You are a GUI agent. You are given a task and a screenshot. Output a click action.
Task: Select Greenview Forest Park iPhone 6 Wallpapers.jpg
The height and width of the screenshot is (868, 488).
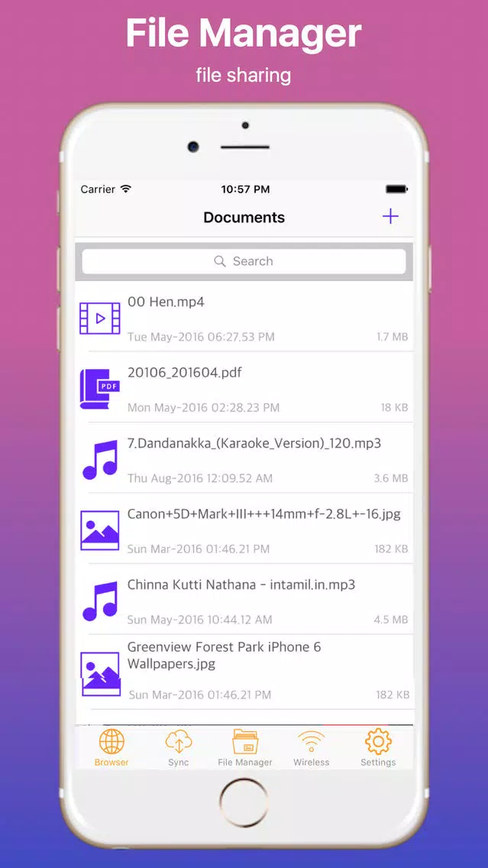[224, 655]
